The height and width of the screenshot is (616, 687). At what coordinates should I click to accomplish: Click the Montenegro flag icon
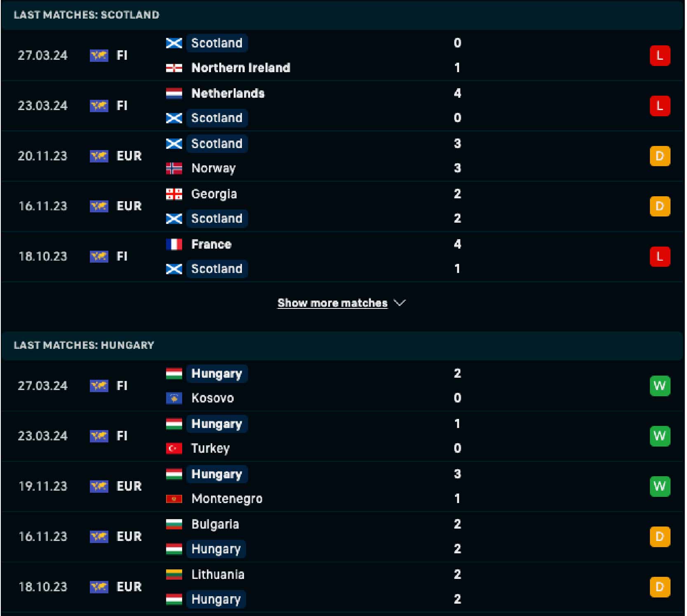pyautogui.click(x=174, y=499)
